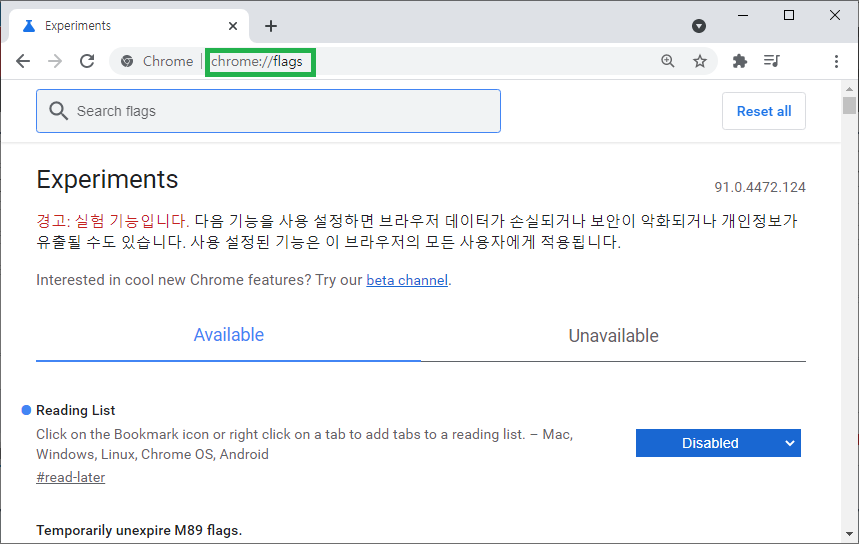Click the page scrollbar thumb
This screenshot has height=544, width=859.
pos(849,105)
